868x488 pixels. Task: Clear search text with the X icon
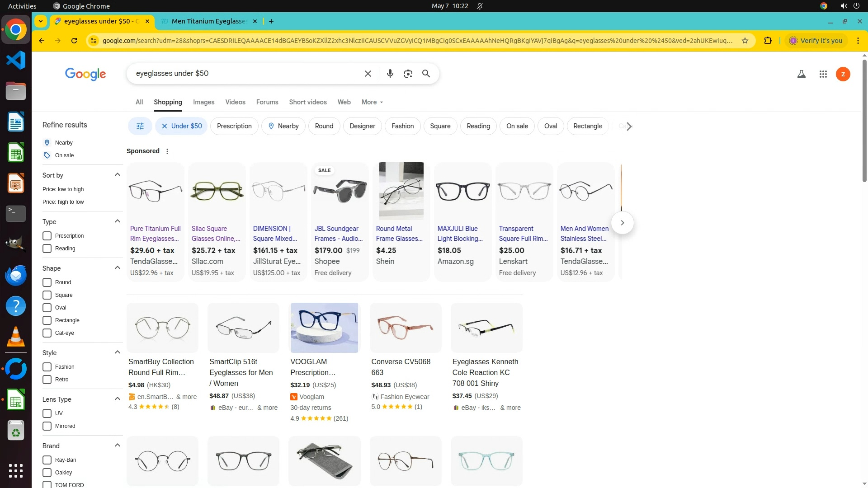[368, 74]
